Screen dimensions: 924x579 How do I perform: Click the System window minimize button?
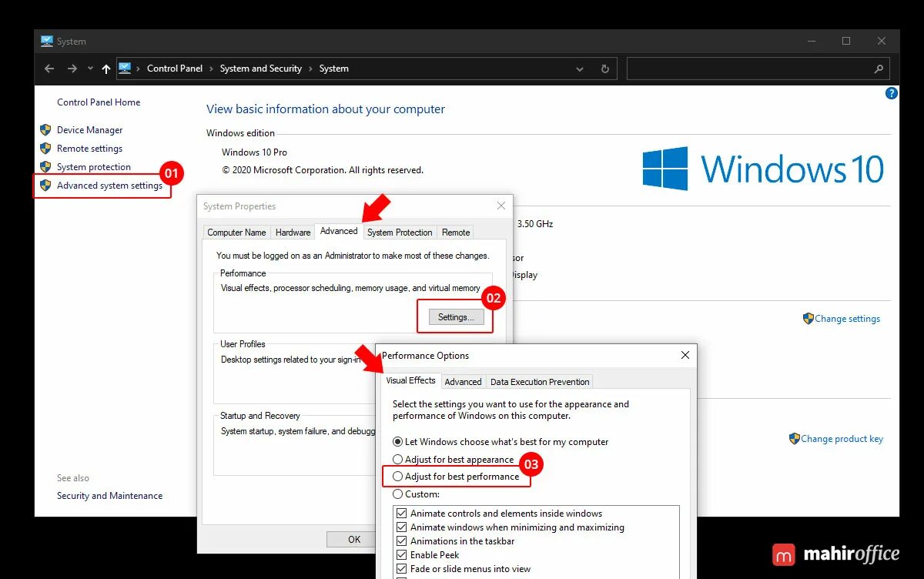pos(811,41)
